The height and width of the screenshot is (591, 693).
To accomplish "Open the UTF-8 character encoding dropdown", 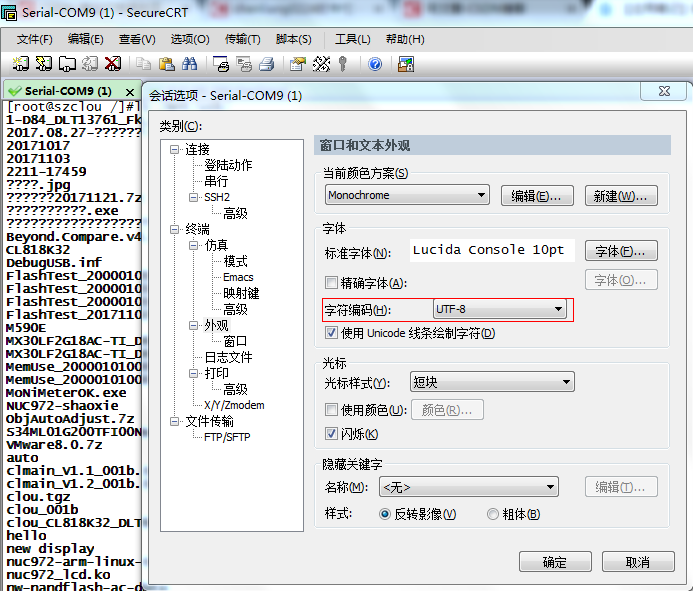I will (499, 309).
